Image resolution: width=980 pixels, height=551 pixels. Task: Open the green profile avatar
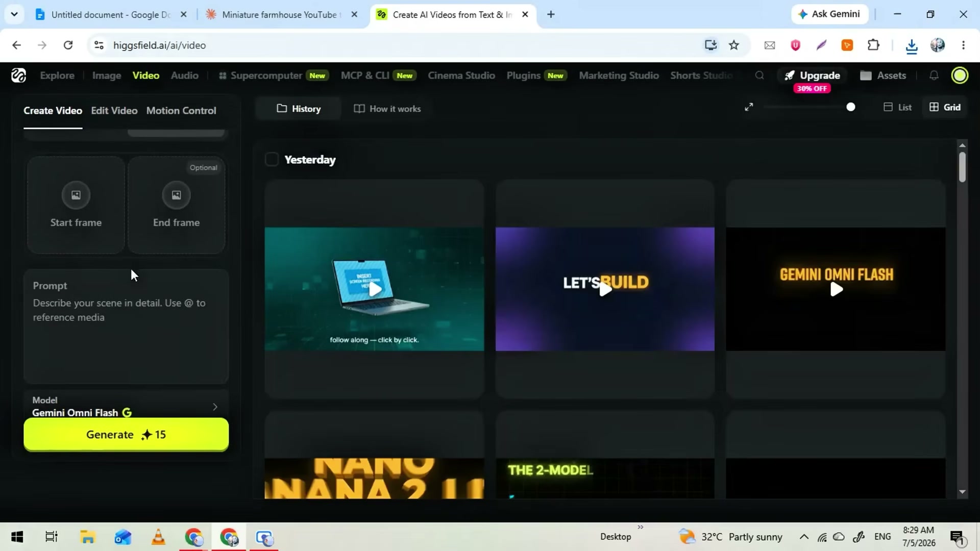(x=960, y=76)
